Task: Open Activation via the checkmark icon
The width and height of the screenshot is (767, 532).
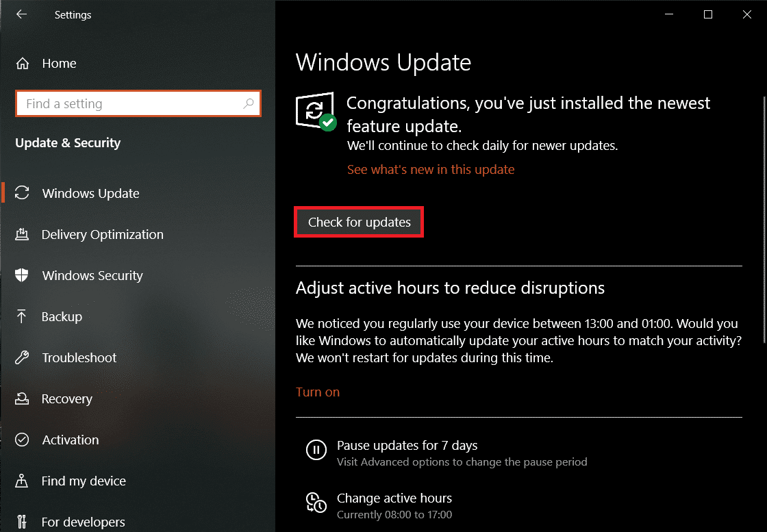Action: pos(23,440)
